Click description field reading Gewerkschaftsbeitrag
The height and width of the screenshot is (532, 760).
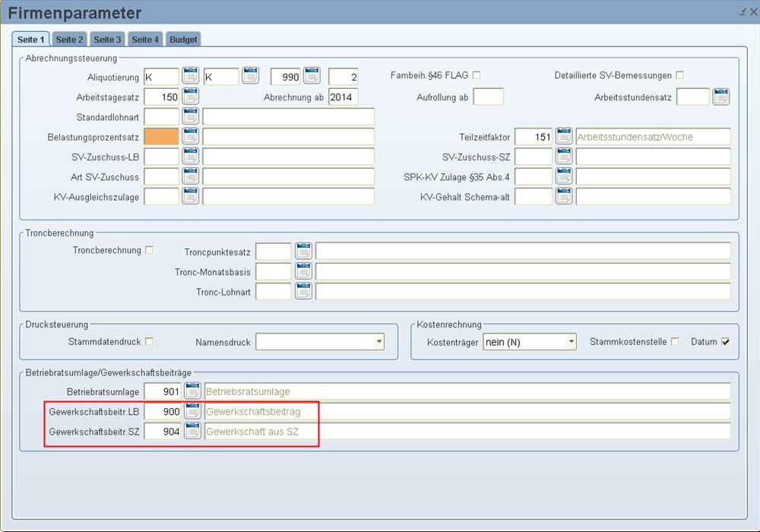click(x=467, y=411)
